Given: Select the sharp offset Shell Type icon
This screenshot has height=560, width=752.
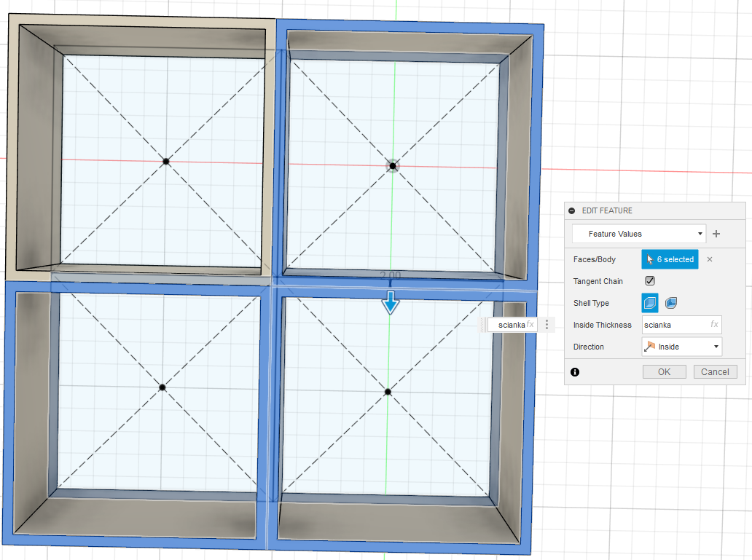Looking at the screenshot, I should pyautogui.click(x=650, y=303).
